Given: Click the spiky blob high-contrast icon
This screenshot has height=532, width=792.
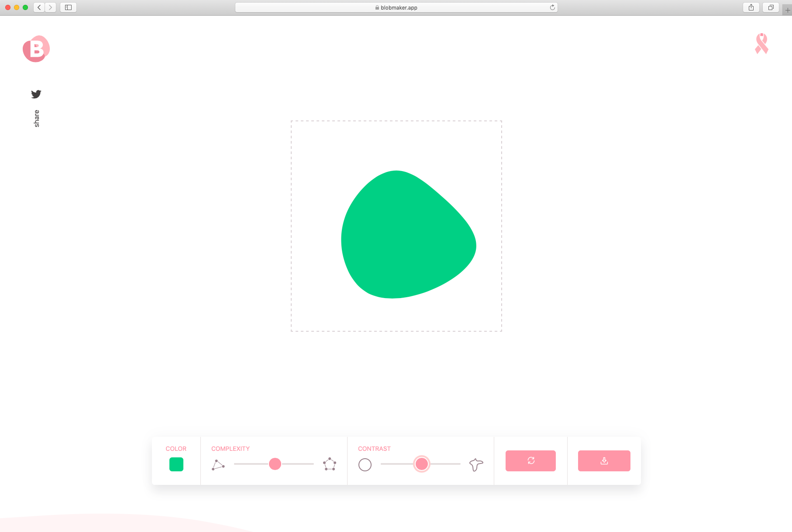Looking at the screenshot, I should click(x=476, y=465).
